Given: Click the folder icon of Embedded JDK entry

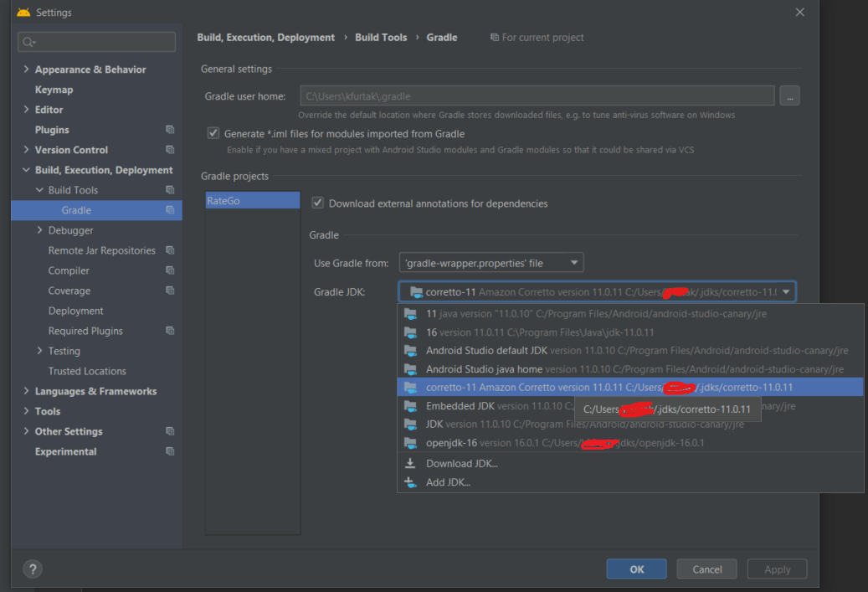Looking at the screenshot, I should point(411,406).
